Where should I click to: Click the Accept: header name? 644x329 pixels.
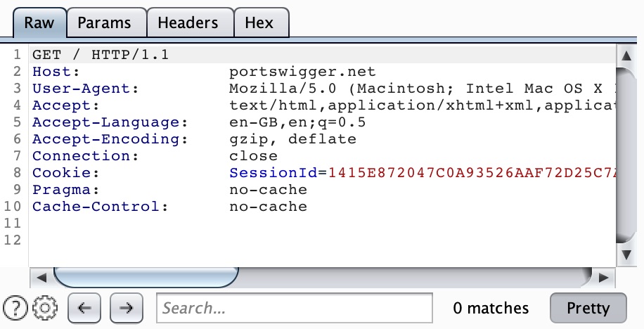(66, 105)
